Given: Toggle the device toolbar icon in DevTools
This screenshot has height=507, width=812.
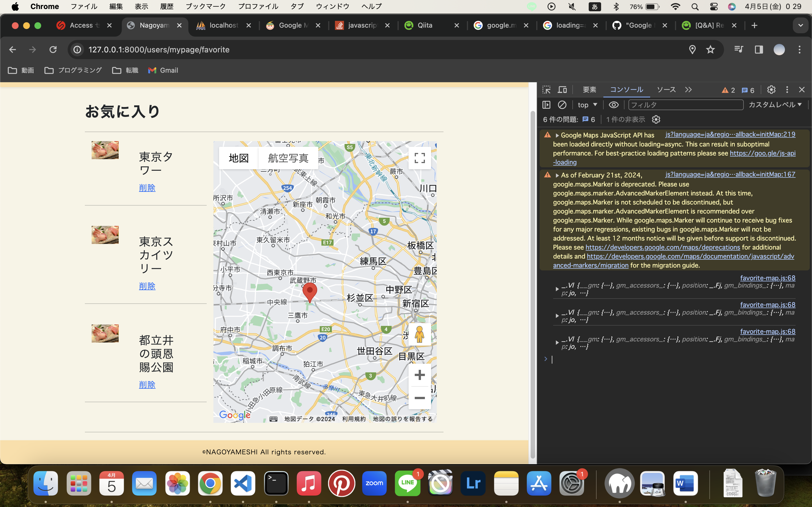Looking at the screenshot, I should click(x=562, y=90).
